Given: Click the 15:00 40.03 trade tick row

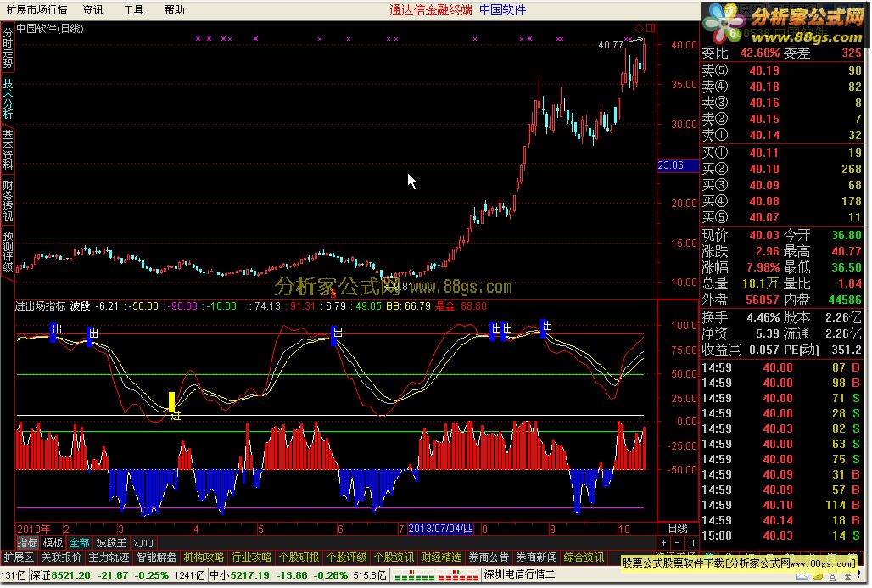Looking at the screenshot, I should pyautogui.click(x=781, y=535).
